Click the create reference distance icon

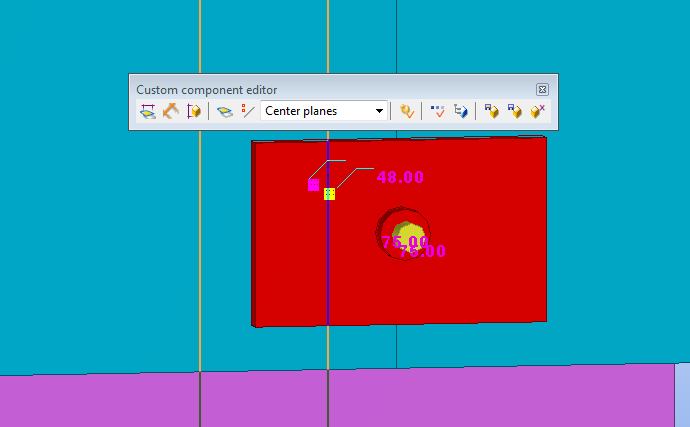pos(171,111)
